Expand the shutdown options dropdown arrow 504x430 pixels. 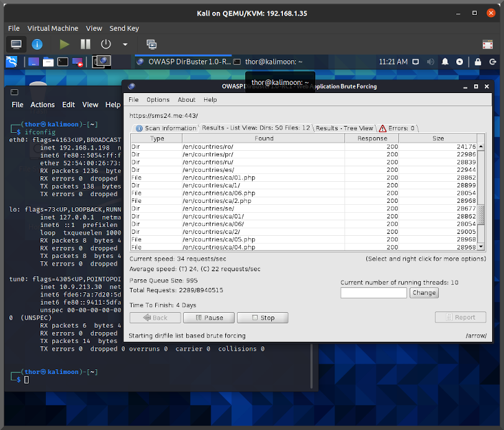[125, 45]
